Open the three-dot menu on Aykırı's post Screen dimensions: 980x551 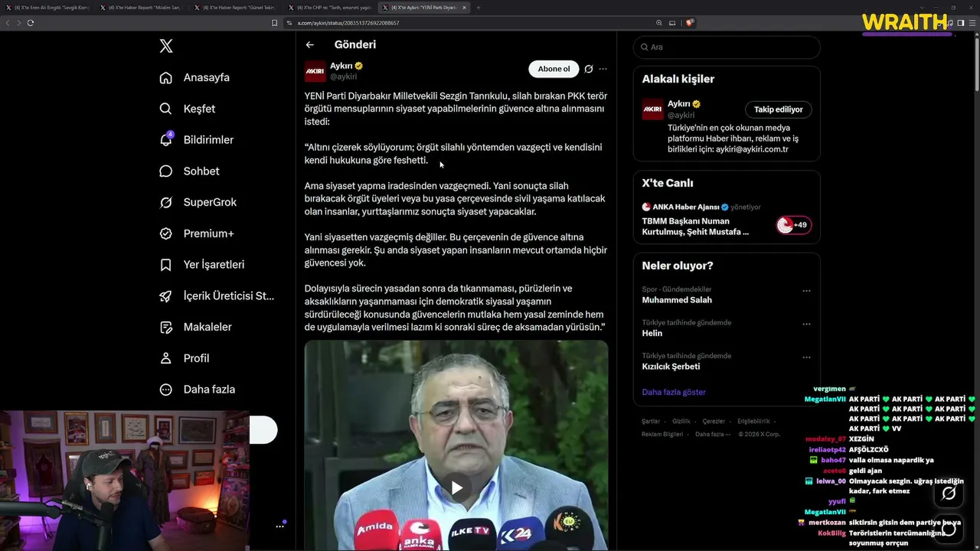pyautogui.click(x=603, y=69)
